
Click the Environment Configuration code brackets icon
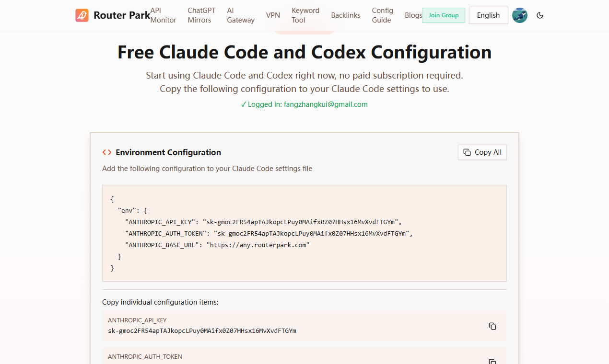[x=106, y=152]
